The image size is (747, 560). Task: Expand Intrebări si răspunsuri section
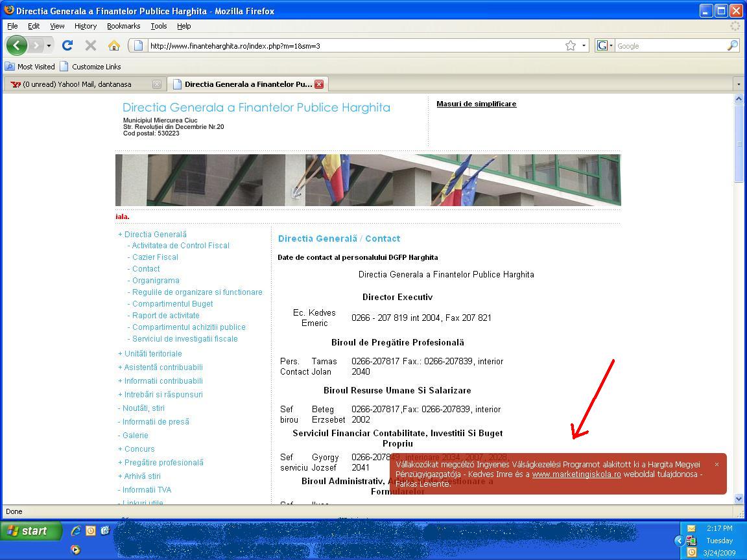160,395
